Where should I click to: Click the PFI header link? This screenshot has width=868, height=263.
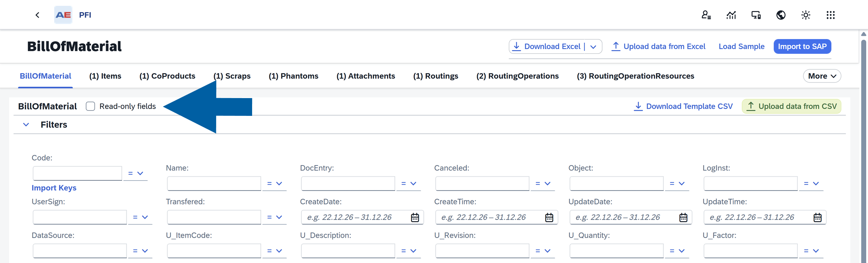tap(85, 15)
